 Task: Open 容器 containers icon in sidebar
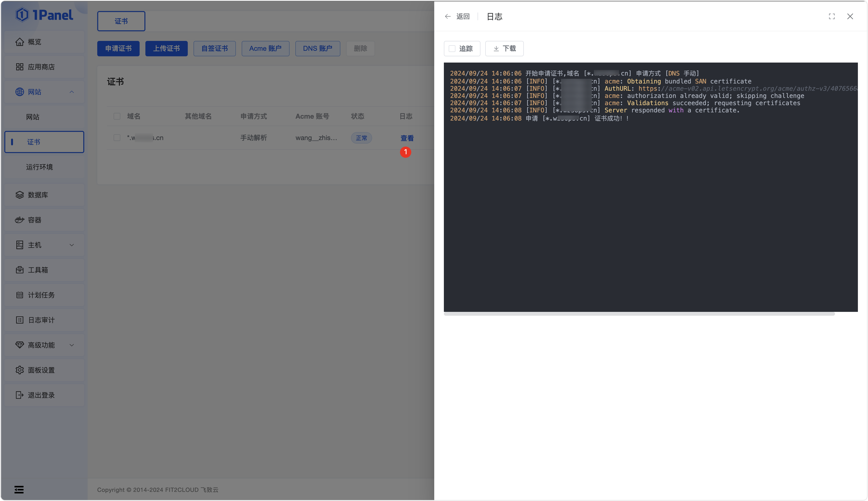coord(19,220)
